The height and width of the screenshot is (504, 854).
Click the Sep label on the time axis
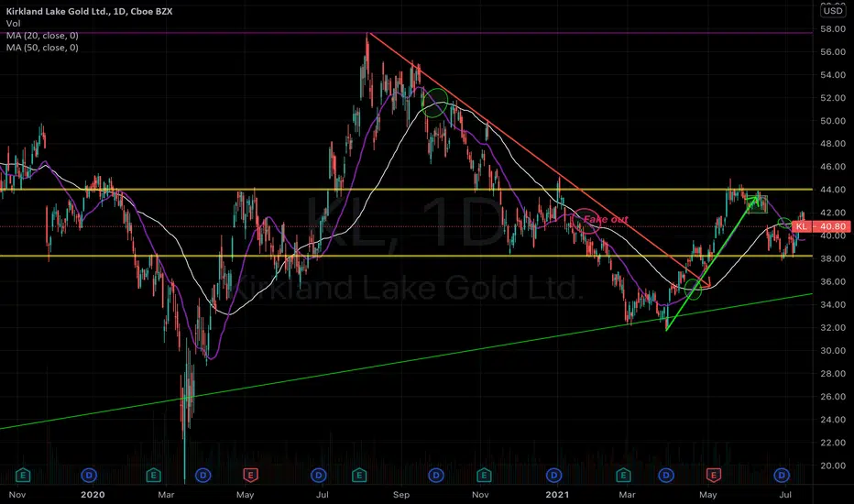[x=400, y=495]
